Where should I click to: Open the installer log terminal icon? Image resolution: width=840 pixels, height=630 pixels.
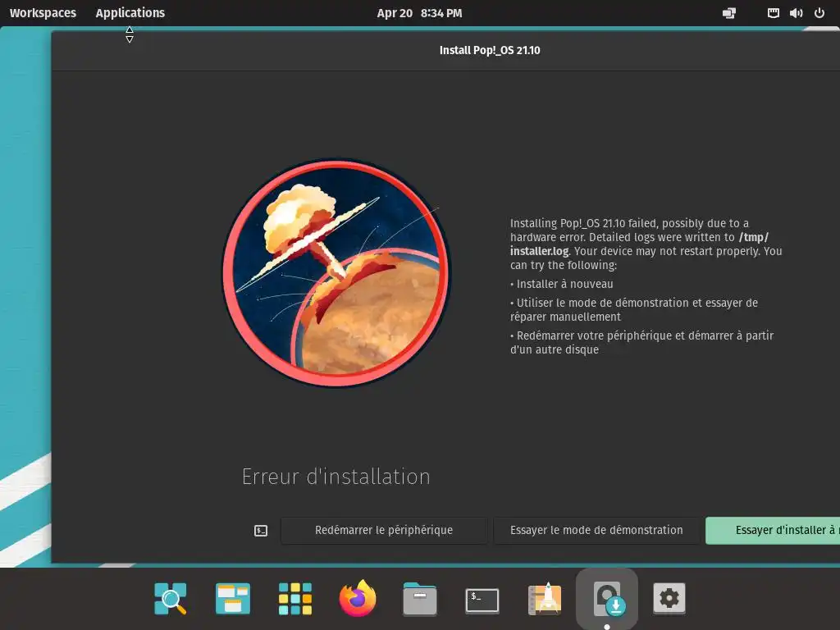point(260,531)
